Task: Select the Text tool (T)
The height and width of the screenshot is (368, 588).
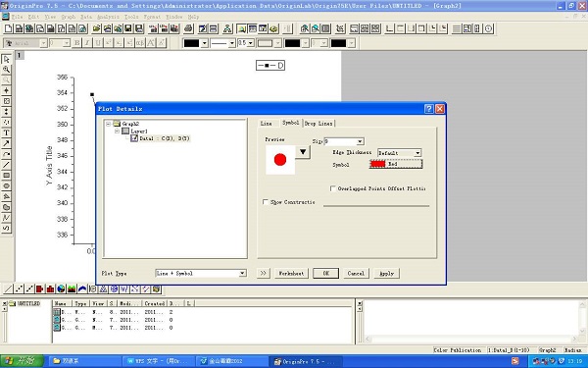Action: coord(6,132)
